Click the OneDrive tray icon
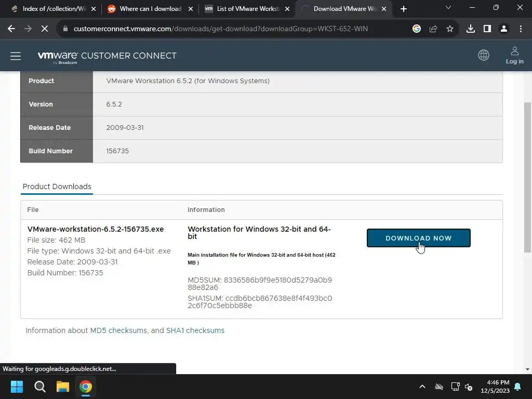The width and height of the screenshot is (532, 399). [x=439, y=387]
